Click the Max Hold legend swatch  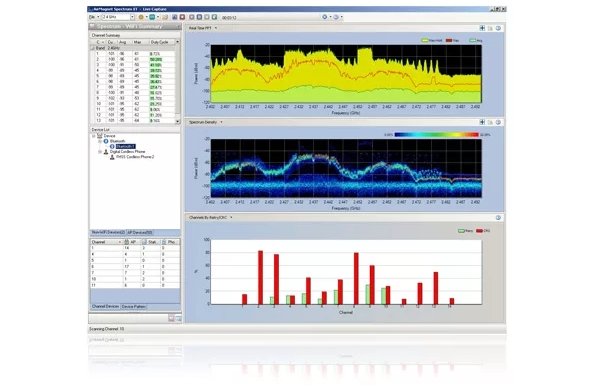point(424,41)
